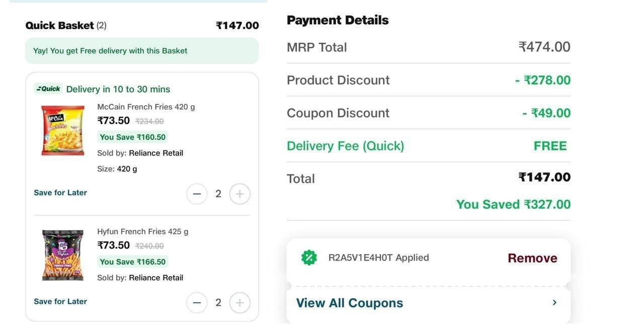Image resolution: width=644 pixels, height=332 pixels.
Task: Click the McCain quantity value 2
Action: 218,194
